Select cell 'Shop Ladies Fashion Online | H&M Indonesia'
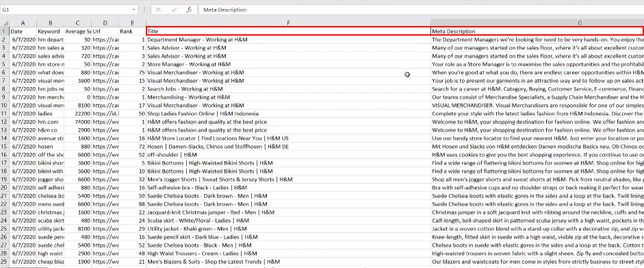The height and width of the screenshot is (268, 644). (x=288, y=114)
